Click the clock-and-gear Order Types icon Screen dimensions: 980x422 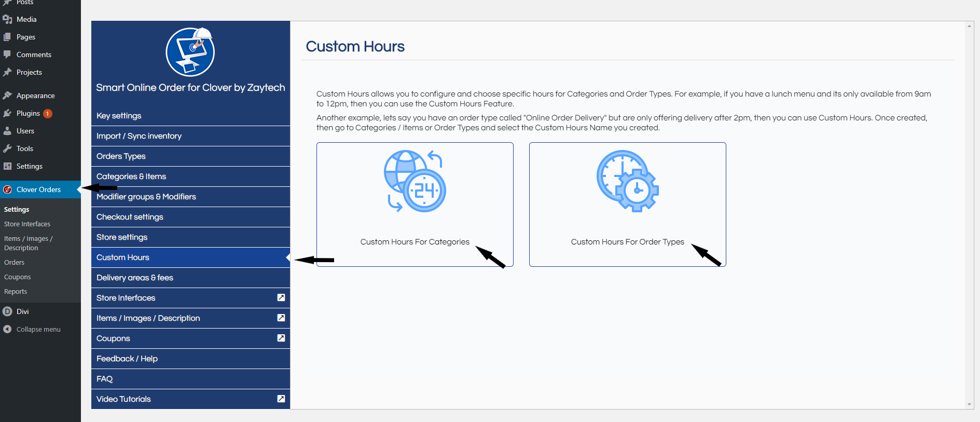point(628,181)
